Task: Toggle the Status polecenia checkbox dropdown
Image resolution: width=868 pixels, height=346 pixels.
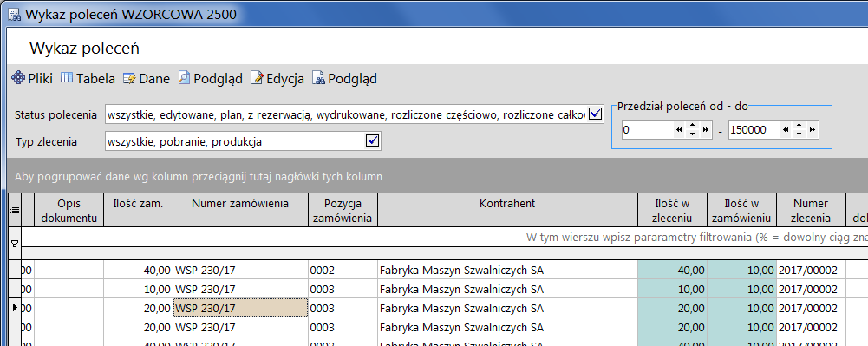Action: pos(596,114)
